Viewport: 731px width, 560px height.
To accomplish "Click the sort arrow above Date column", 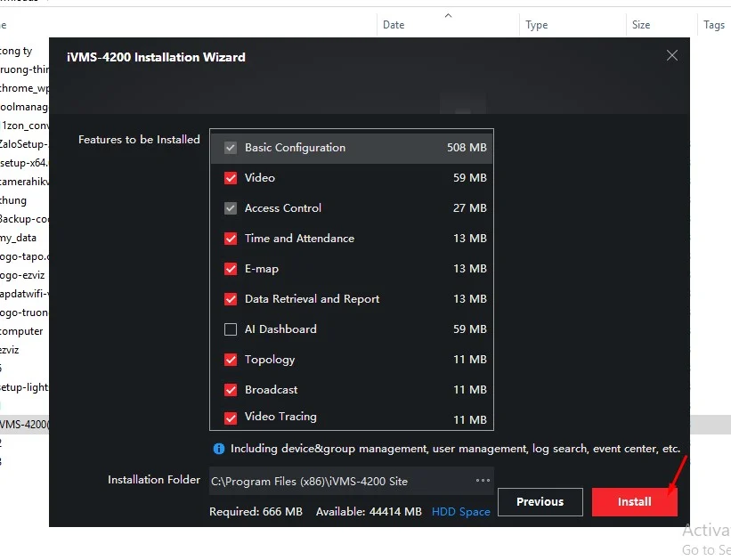I will coord(448,15).
